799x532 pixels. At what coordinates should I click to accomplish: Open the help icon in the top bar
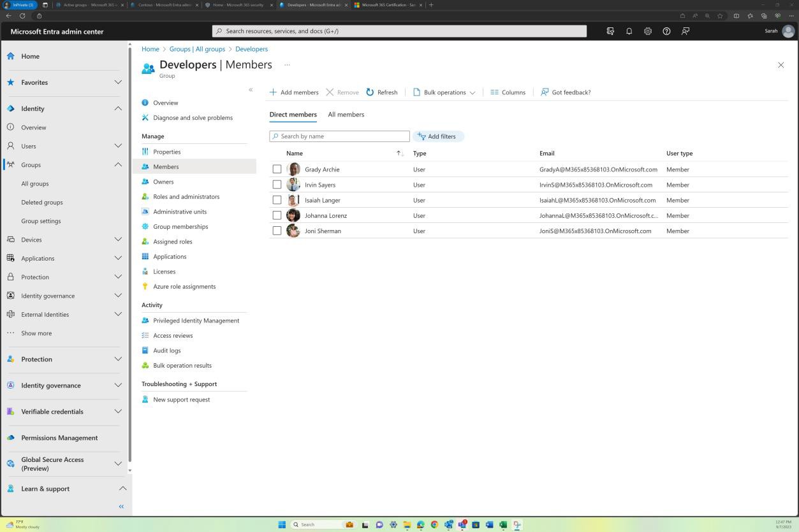point(666,31)
